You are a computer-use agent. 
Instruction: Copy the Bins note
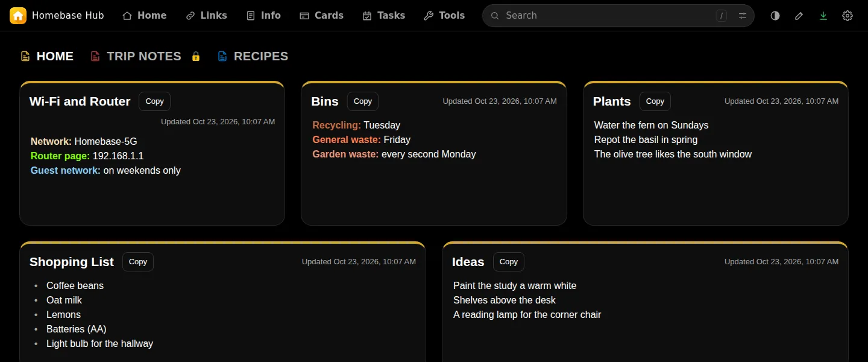tap(362, 101)
